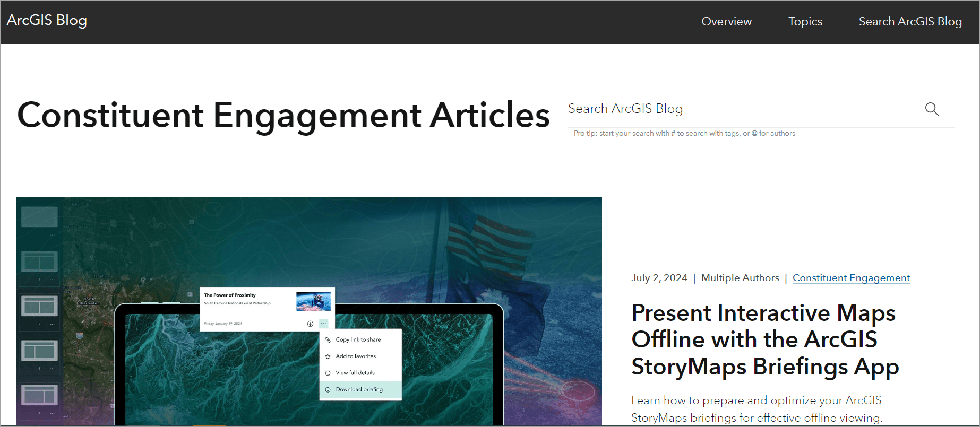Open the ArcGIS Blog home link

(x=47, y=20)
